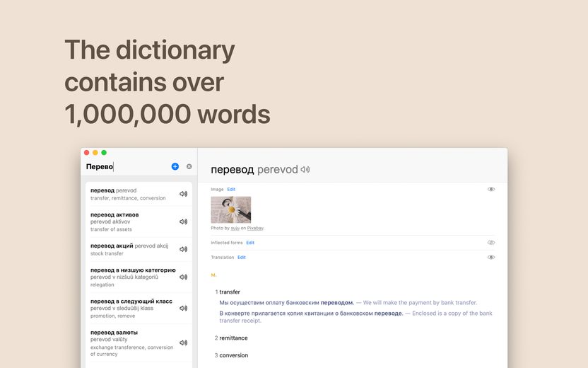Play audio for перевод в низшую категорию

pyautogui.click(x=183, y=277)
